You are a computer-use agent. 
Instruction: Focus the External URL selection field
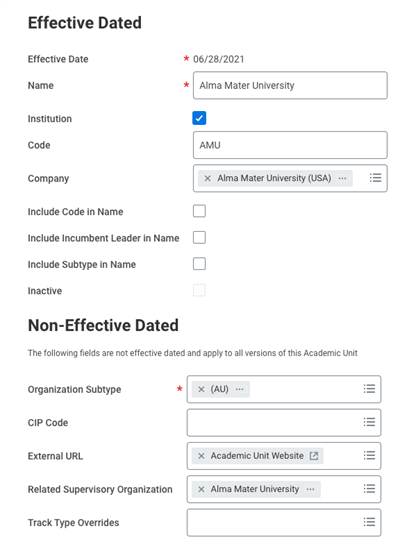click(284, 456)
